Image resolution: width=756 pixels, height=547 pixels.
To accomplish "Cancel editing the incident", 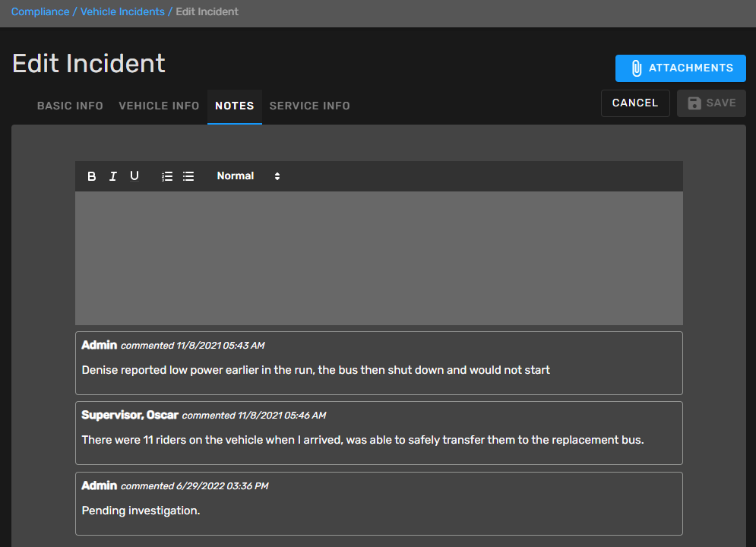I will (634, 103).
